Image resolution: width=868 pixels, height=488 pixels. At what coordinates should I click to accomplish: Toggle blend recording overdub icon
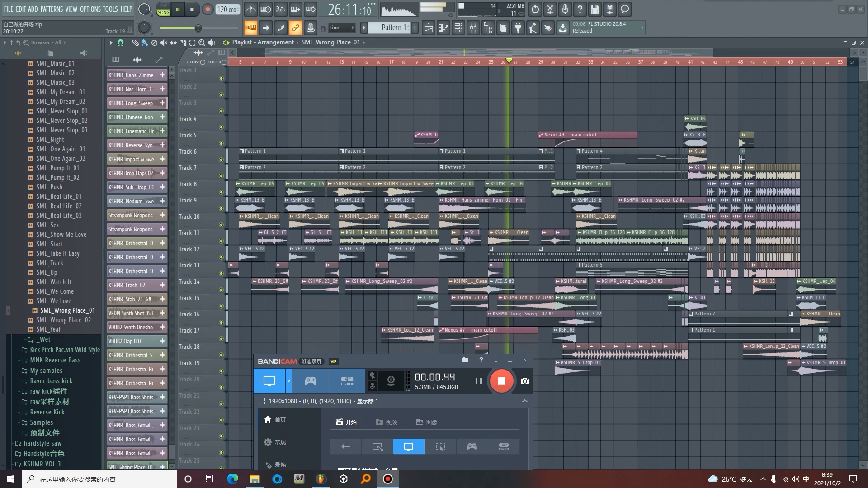click(x=296, y=9)
